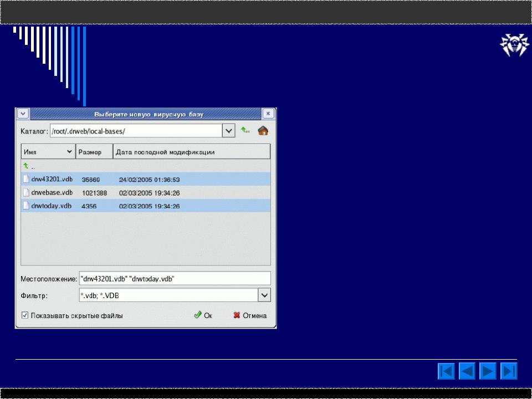Open the home folder icon
The image size is (532, 399).
(x=263, y=131)
